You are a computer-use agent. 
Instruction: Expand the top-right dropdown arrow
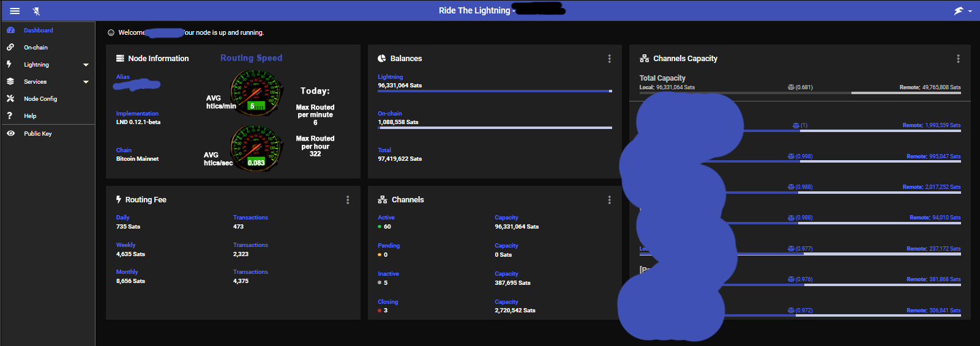coord(970,12)
